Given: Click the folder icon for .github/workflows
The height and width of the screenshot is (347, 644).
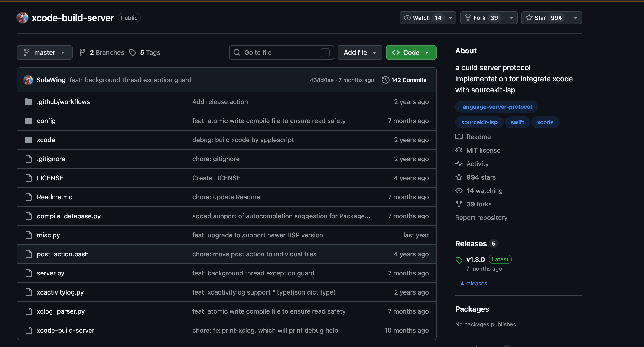Looking at the screenshot, I should [x=29, y=102].
